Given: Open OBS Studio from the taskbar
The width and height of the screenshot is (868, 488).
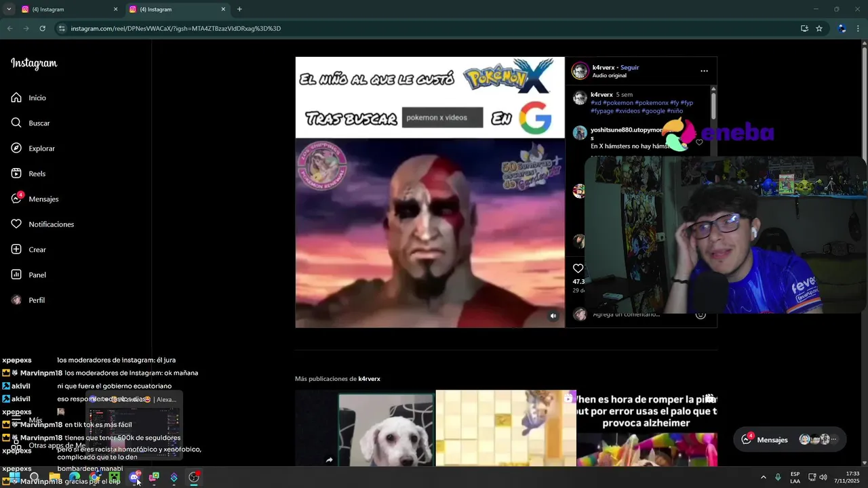Looking at the screenshot, I should pyautogui.click(x=194, y=477).
